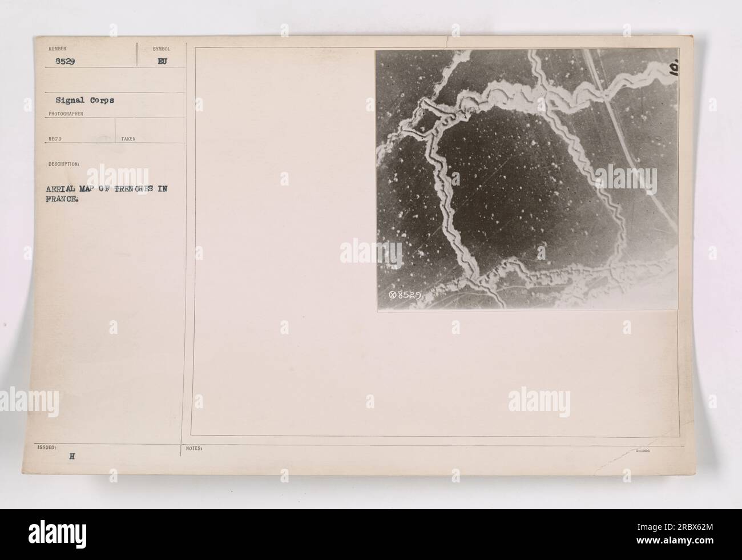Viewport: 742px width, 560px height.
Task: Click the 'SYMBOL' field label
Action: (163, 49)
